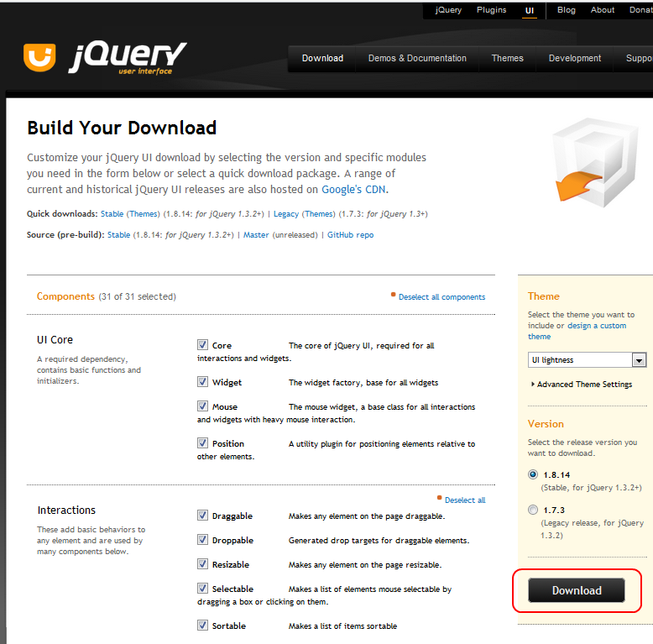Screen dimensions: 653x644
Task: Click the Sortable component label
Action: click(x=229, y=626)
